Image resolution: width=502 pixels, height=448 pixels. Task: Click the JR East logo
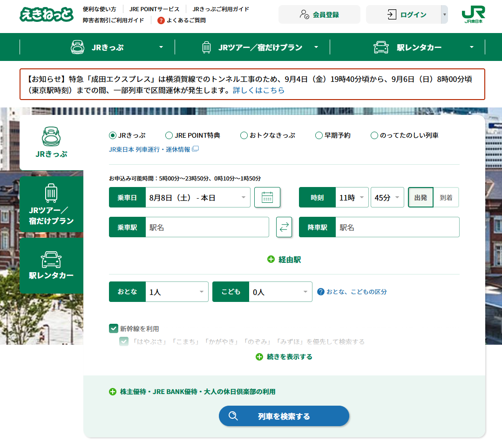click(473, 15)
